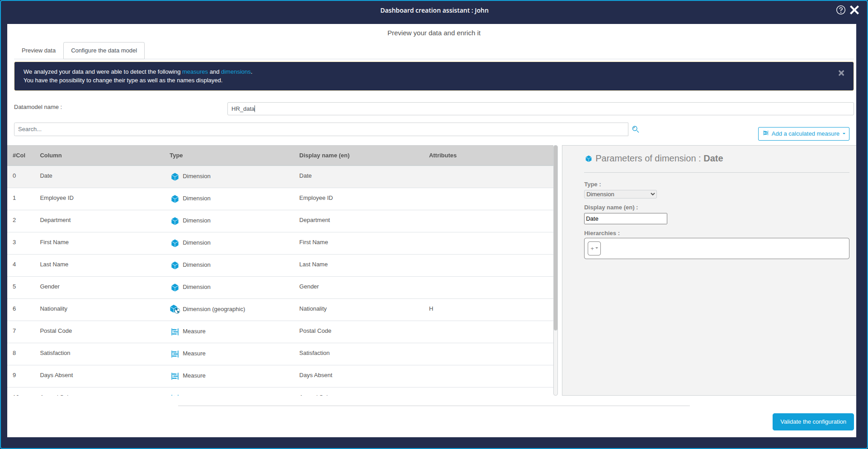This screenshot has height=449, width=868.
Task: Select the Configure the data model tab
Action: click(x=104, y=51)
